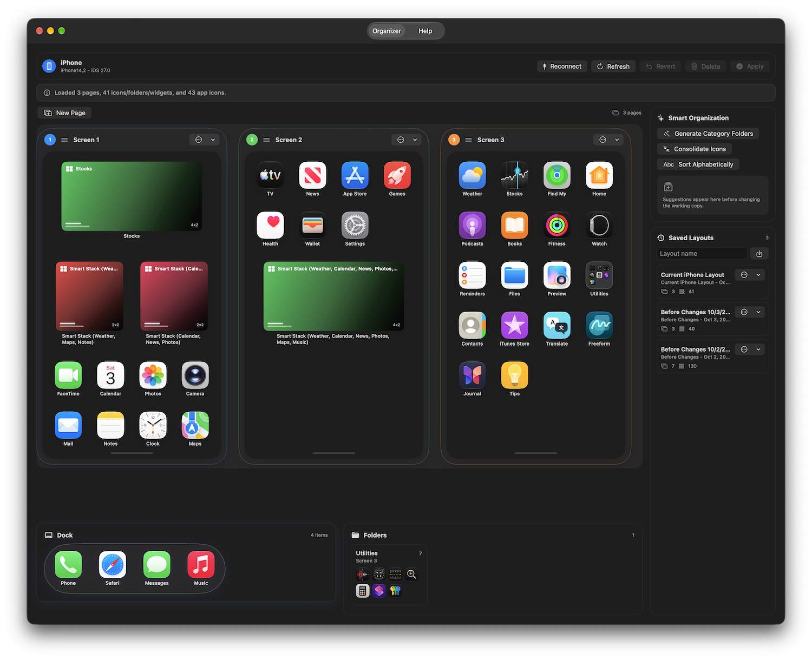The width and height of the screenshot is (812, 660).
Task: Open the Utilities folder icon on Screen 3
Action: point(599,275)
